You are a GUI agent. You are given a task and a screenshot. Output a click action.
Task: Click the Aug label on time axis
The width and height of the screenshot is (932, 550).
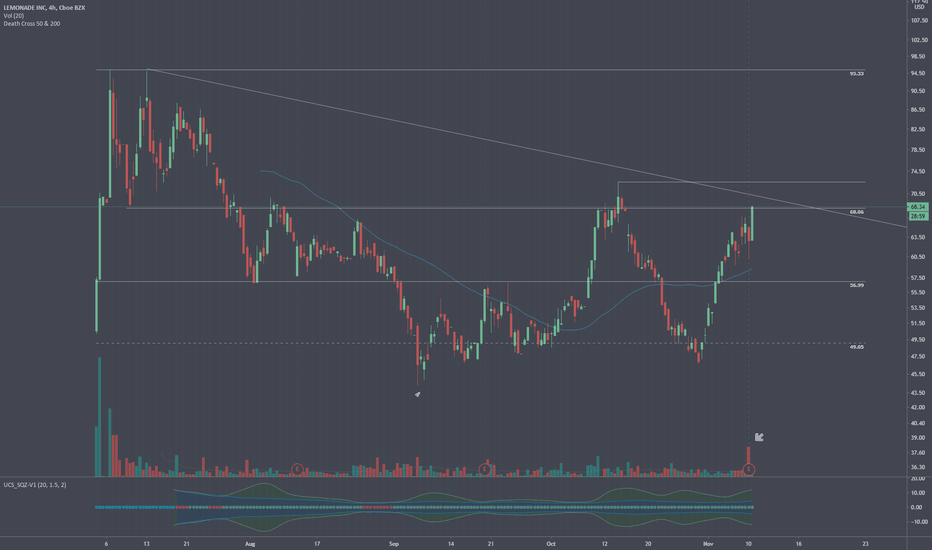coord(250,544)
